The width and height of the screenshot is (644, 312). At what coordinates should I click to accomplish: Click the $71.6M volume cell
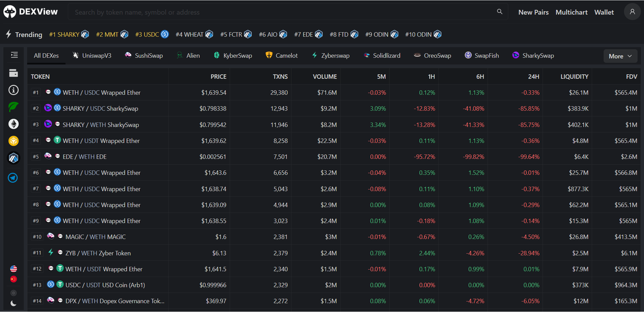(x=326, y=92)
